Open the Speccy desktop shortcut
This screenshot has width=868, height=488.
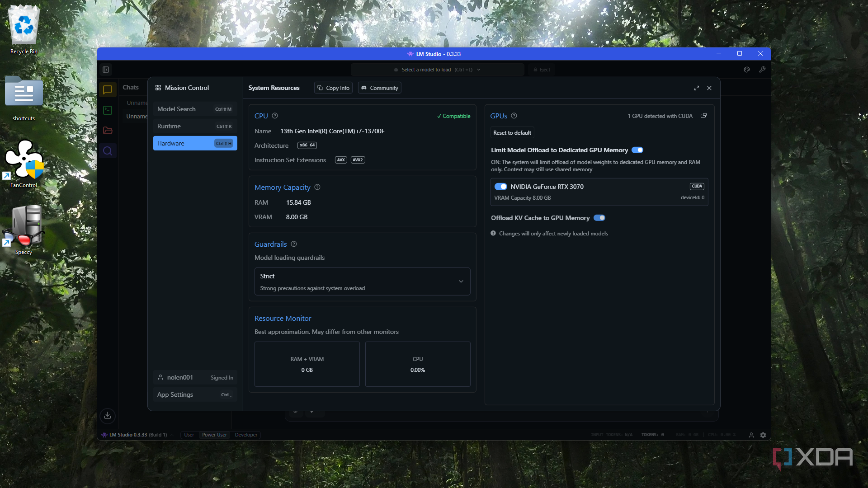tap(24, 230)
